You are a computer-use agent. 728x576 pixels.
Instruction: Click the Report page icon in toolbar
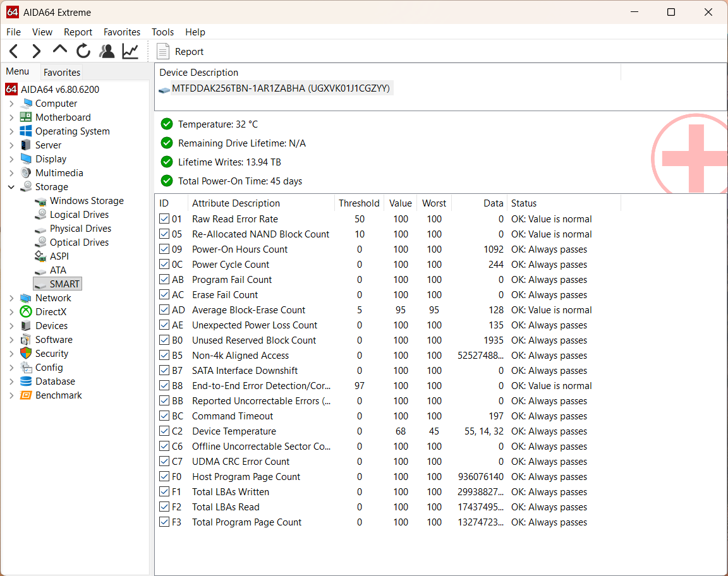click(163, 52)
